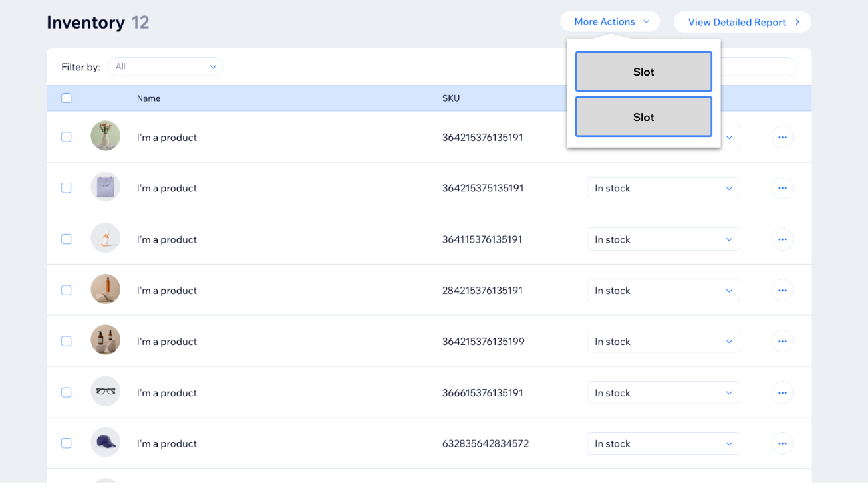Open the flower vase product thumbnail

[x=106, y=136]
